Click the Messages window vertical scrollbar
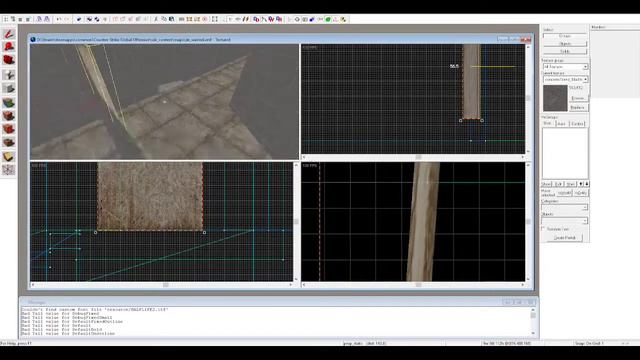The width and height of the screenshot is (640, 360). click(533, 322)
